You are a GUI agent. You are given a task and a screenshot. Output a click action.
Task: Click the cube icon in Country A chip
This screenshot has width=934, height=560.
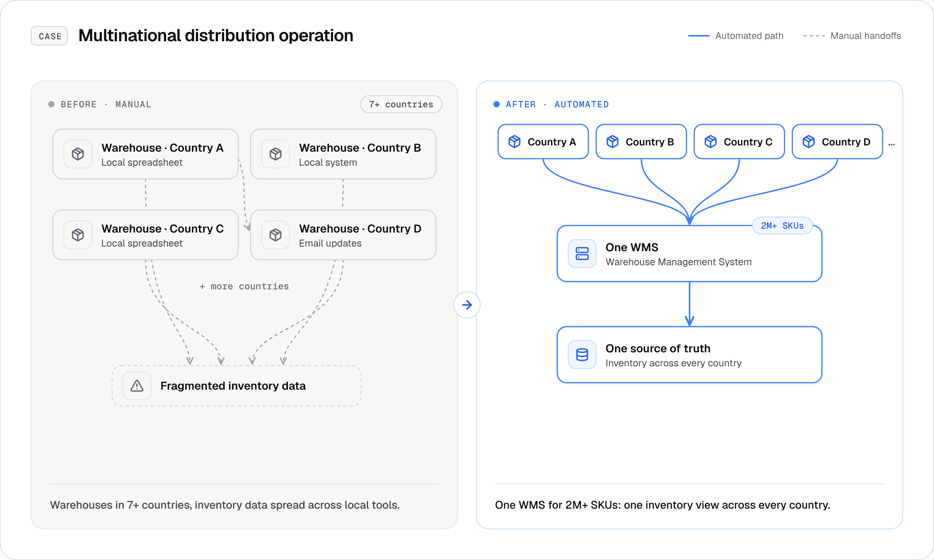click(x=514, y=142)
